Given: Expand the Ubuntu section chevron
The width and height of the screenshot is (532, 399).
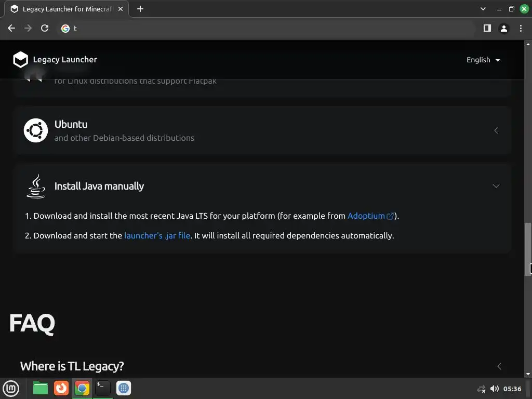Looking at the screenshot, I should tap(496, 130).
